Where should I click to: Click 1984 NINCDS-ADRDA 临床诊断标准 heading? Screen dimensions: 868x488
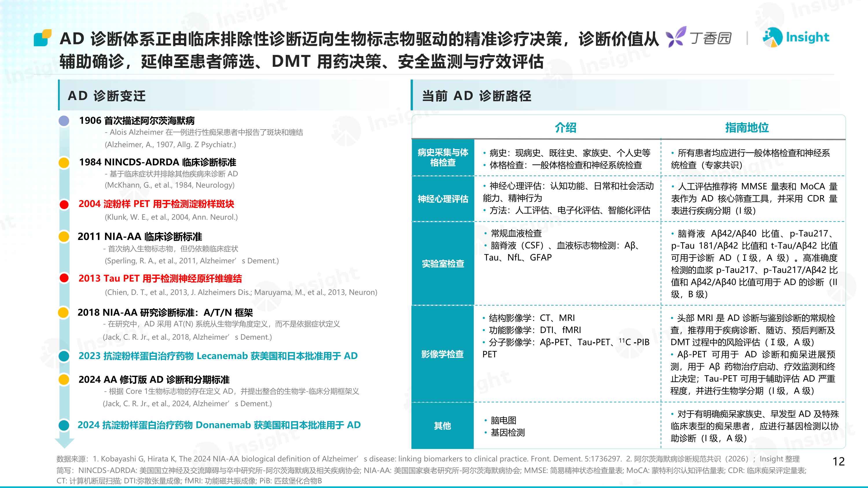(x=158, y=162)
